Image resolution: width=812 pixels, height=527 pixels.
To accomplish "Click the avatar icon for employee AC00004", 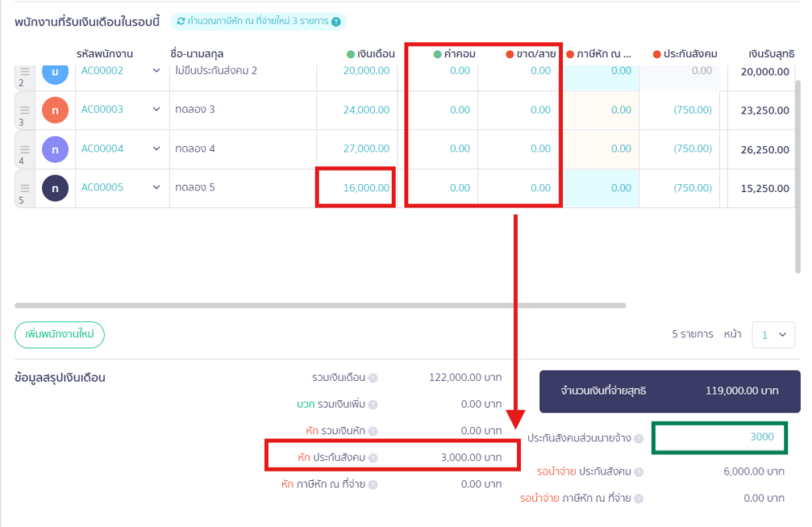I will [x=55, y=149].
